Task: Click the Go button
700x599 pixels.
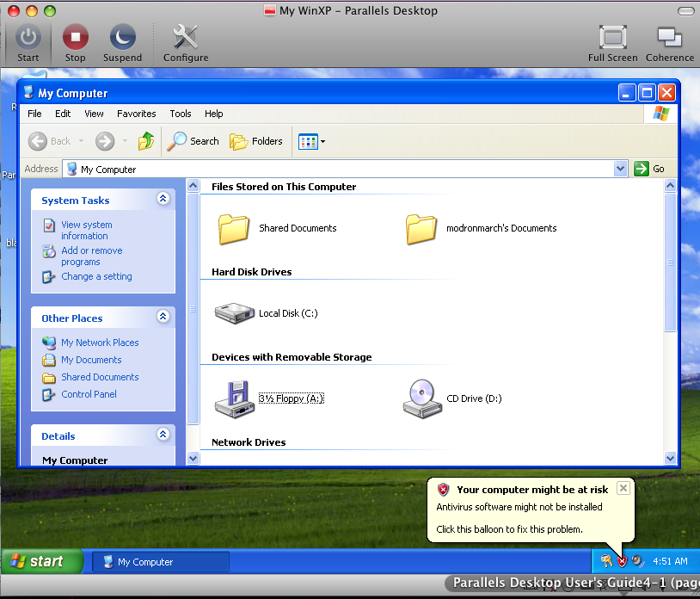Action: point(649,169)
